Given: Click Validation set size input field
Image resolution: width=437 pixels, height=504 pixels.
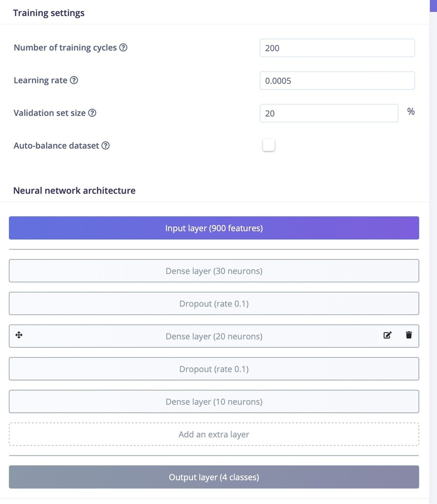Looking at the screenshot, I should point(329,113).
